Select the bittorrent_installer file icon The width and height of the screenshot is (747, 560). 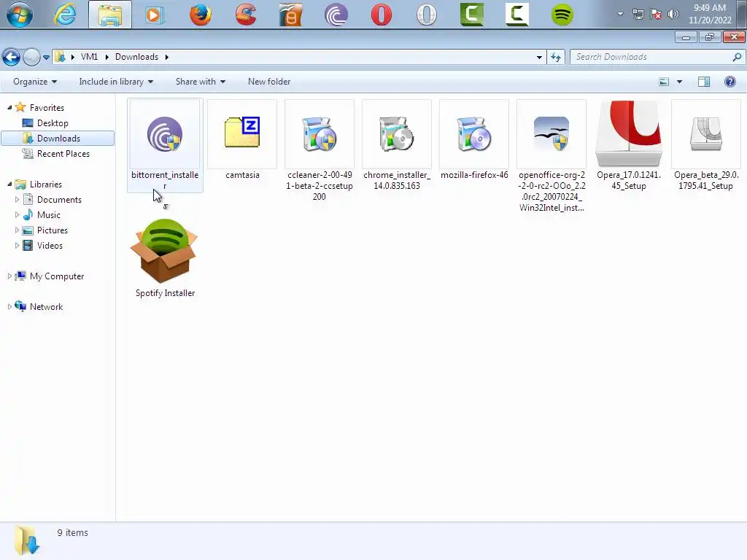165,135
